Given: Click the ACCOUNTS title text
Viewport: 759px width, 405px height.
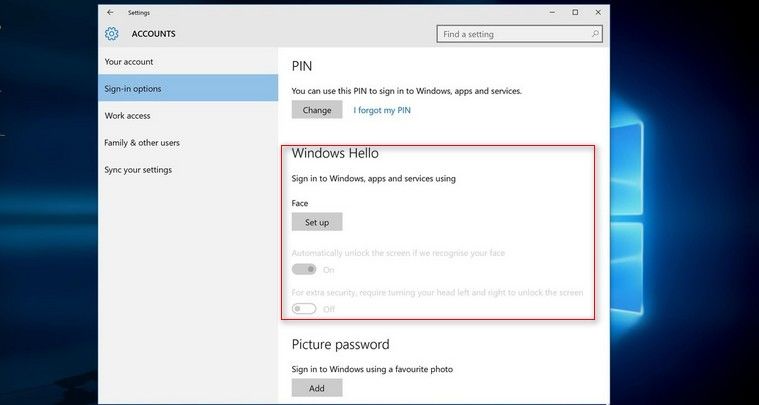Looking at the screenshot, I should point(153,34).
